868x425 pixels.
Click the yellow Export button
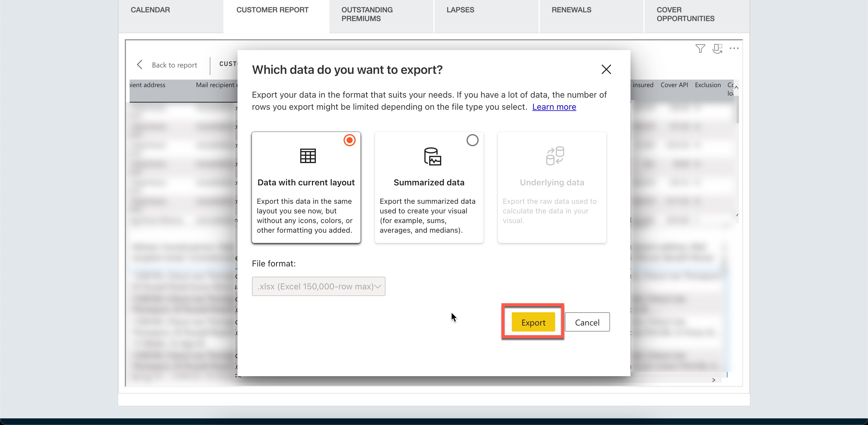tap(533, 322)
